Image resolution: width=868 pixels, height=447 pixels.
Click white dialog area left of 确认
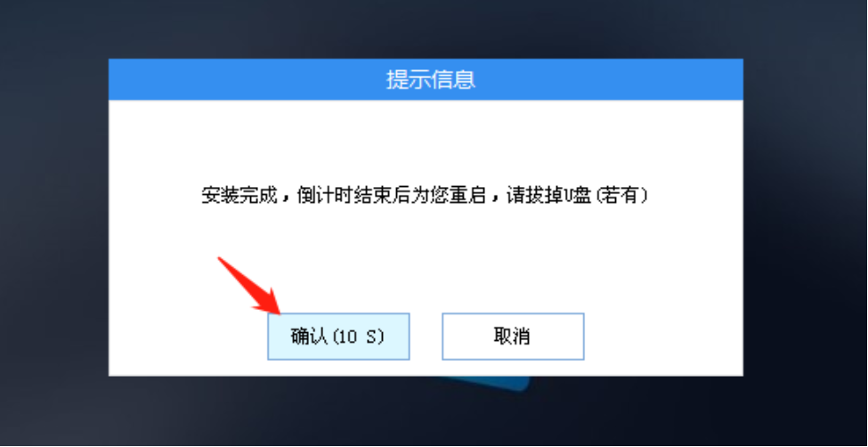point(188,337)
